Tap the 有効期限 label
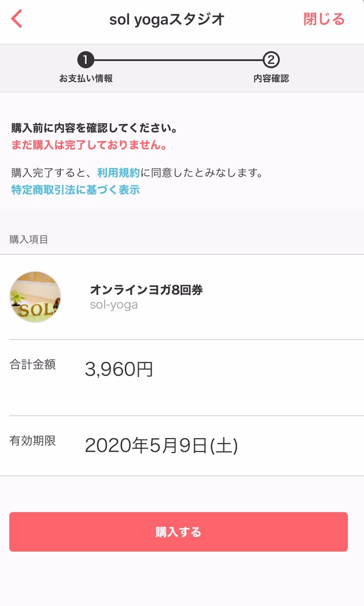 coord(32,440)
